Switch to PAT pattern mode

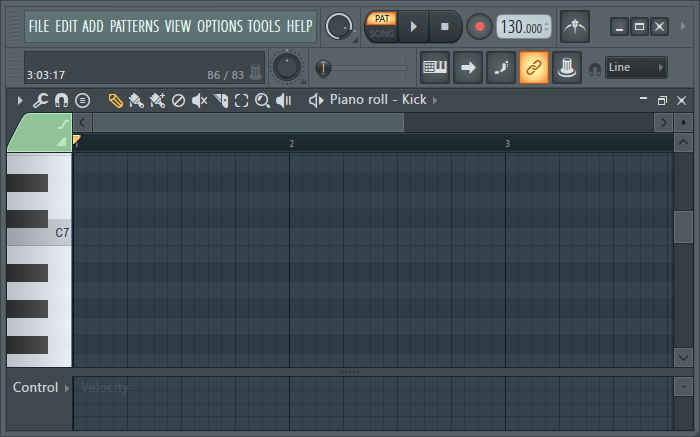[x=382, y=19]
